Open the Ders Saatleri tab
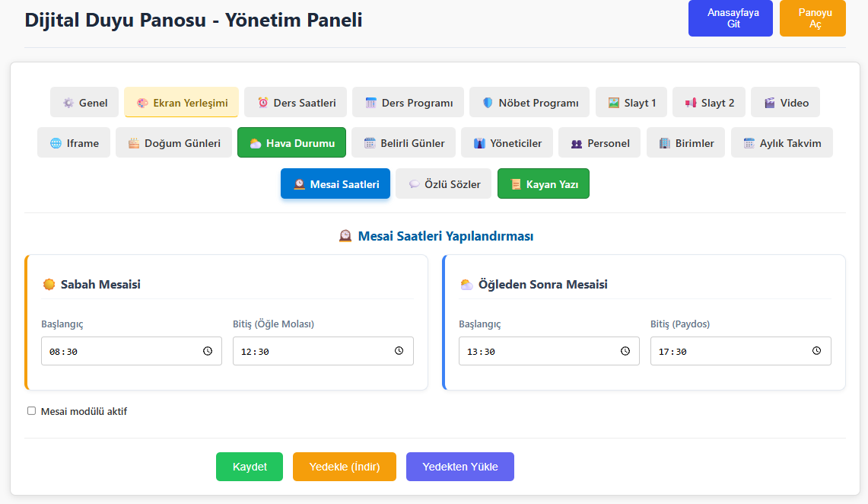The height and width of the screenshot is (504, 868). click(296, 102)
